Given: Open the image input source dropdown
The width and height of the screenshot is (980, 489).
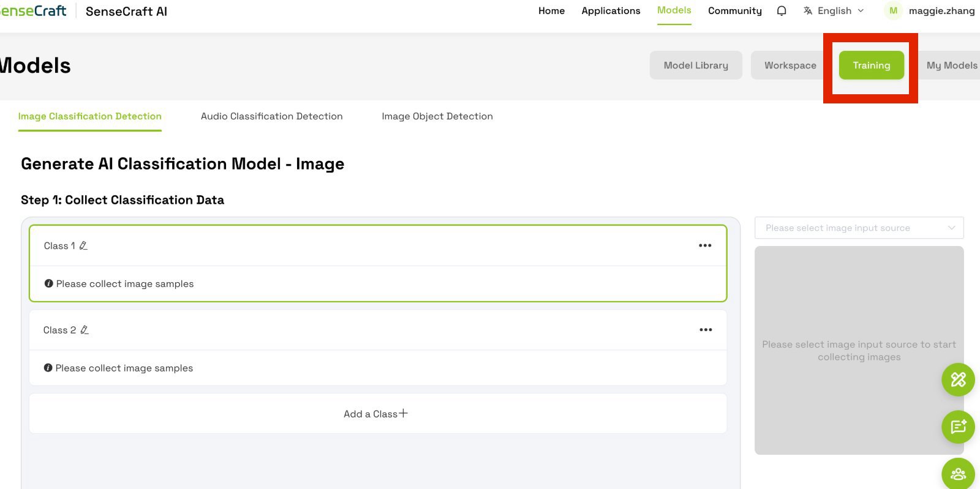Looking at the screenshot, I should point(859,228).
